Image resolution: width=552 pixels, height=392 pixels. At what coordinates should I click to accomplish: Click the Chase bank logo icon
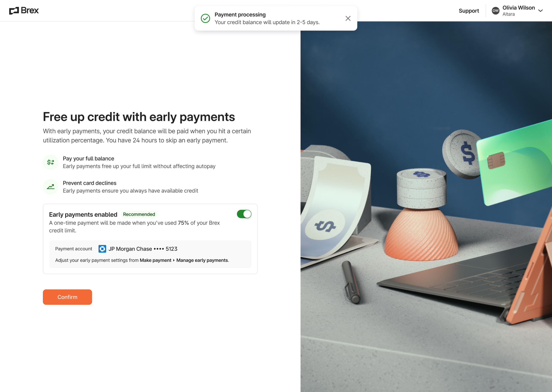(102, 249)
